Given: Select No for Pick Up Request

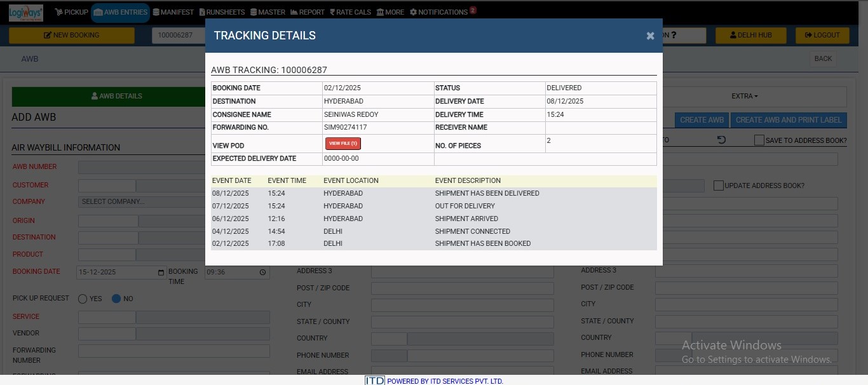Looking at the screenshot, I should pos(116,299).
